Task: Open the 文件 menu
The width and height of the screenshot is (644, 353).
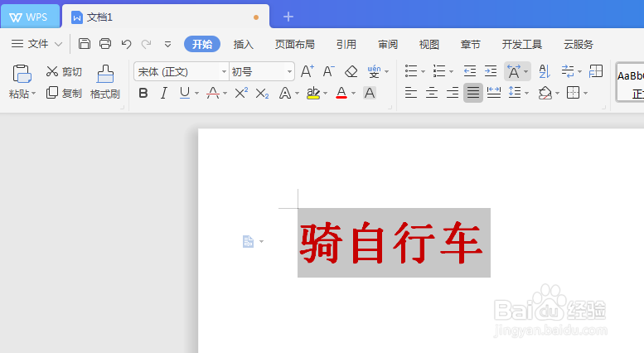Action: pos(36,44)
